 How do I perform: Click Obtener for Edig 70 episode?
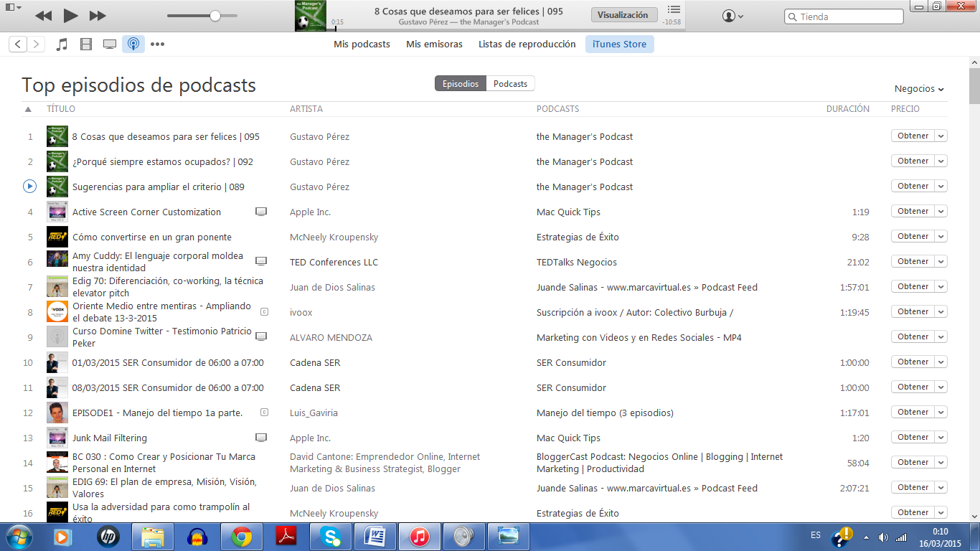(913, 286)
